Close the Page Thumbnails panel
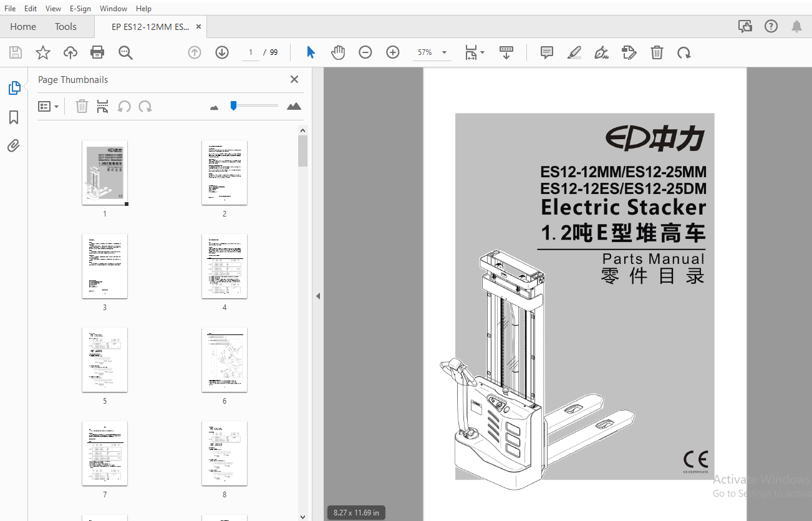The width and height of the screenshot is (812, 521). (294, 79)
